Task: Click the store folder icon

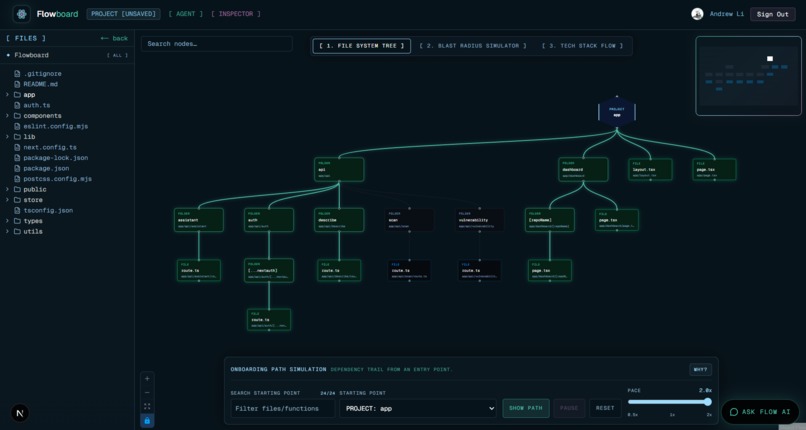Action: pyautogui.click(x=17, y=200)
